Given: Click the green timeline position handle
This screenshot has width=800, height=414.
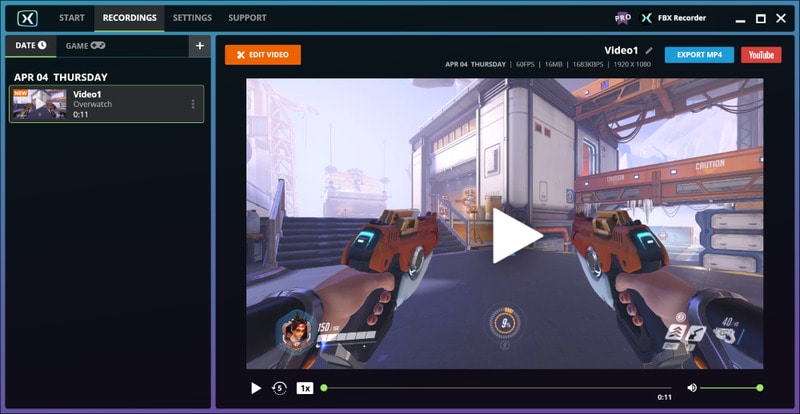Looking at the screenshot, I should click(323, 388).
